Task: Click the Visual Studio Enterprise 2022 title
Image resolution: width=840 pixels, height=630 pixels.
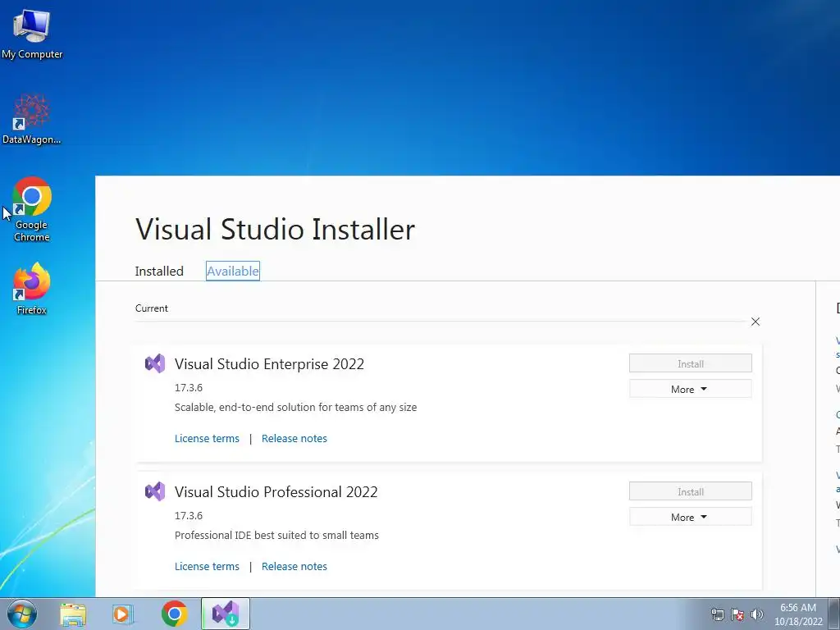Action: (x=269, y=363)
